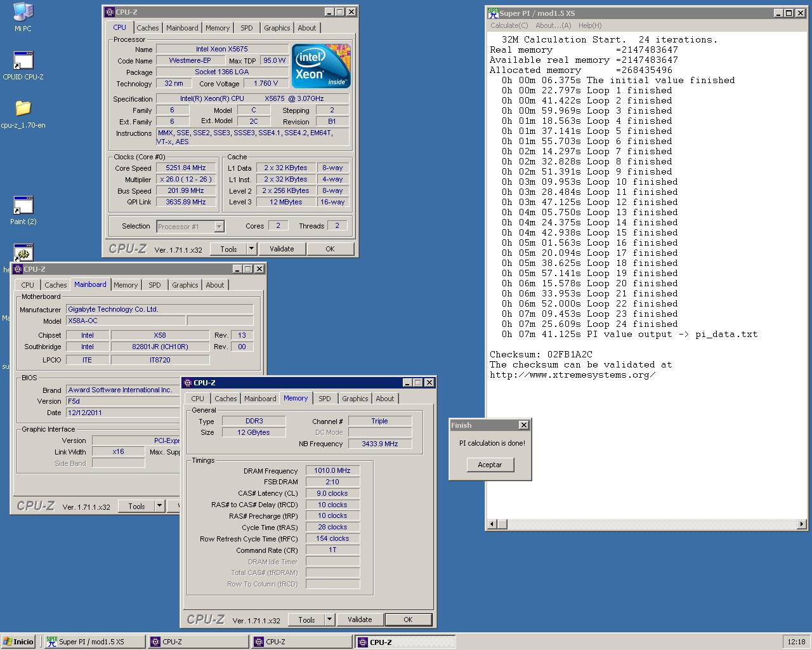Click the DRAM Frequency value 1010.0 MHz
The width and height of the screenshot is (812, 650).
tap(332, 471)
